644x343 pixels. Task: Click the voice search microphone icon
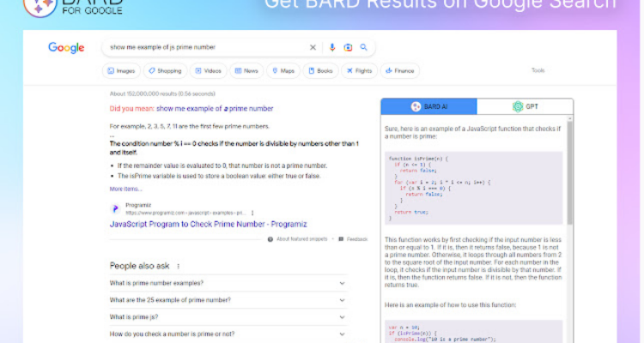(x=332, y=48)
